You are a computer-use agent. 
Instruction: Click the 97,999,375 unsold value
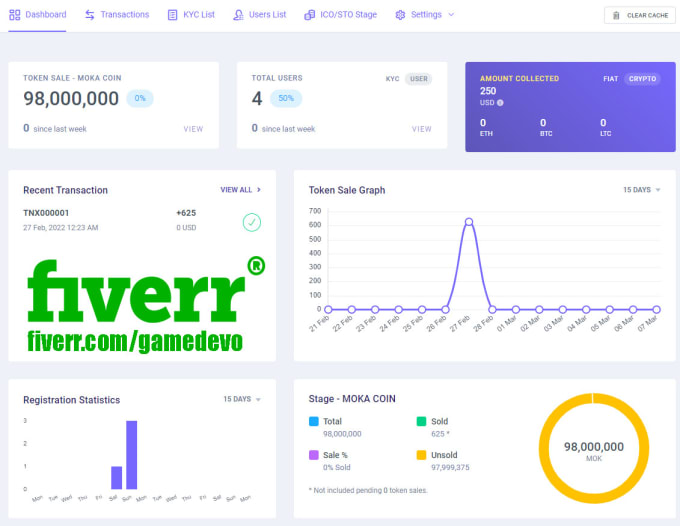point(450,467)
